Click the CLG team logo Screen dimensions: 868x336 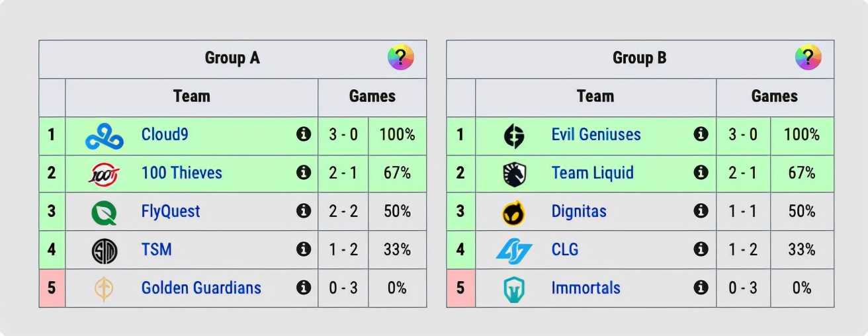pos(514,251)
